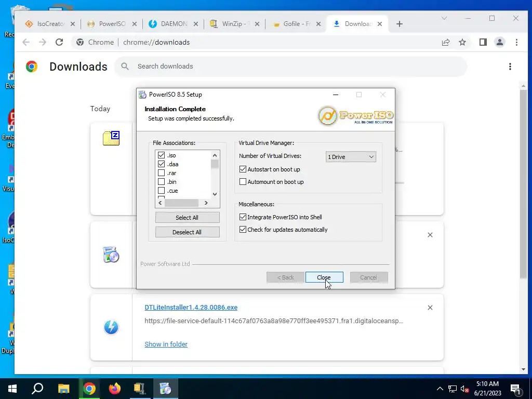This screenshot has height=399, width=532.
Task: Open a new Chrome tab
Action: click(x=400, y=24)
